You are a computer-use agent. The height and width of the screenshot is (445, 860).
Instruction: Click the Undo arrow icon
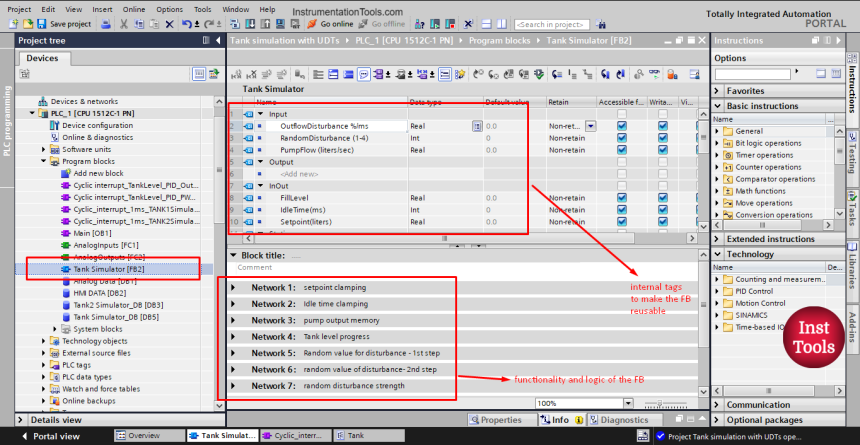[x=186, y=24]
